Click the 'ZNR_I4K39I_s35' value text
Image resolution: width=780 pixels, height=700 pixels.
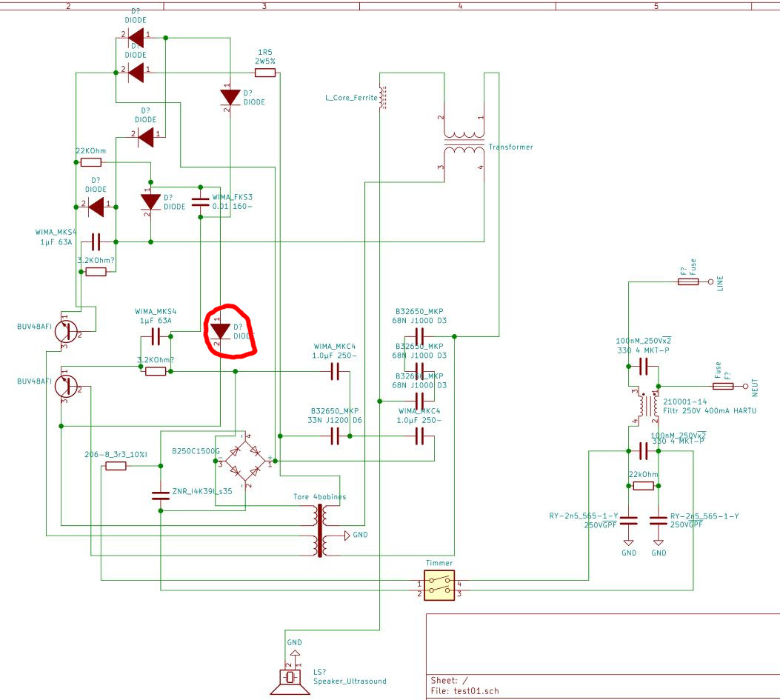tap(202, 491)
